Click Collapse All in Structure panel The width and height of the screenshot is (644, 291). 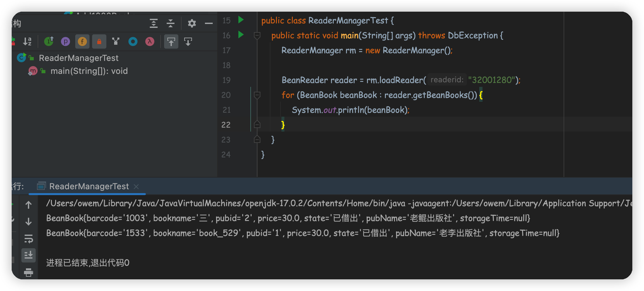point(171,23)
